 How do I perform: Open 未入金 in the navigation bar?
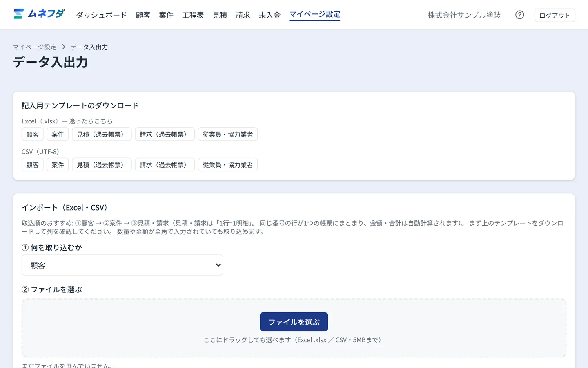(269, 15)
